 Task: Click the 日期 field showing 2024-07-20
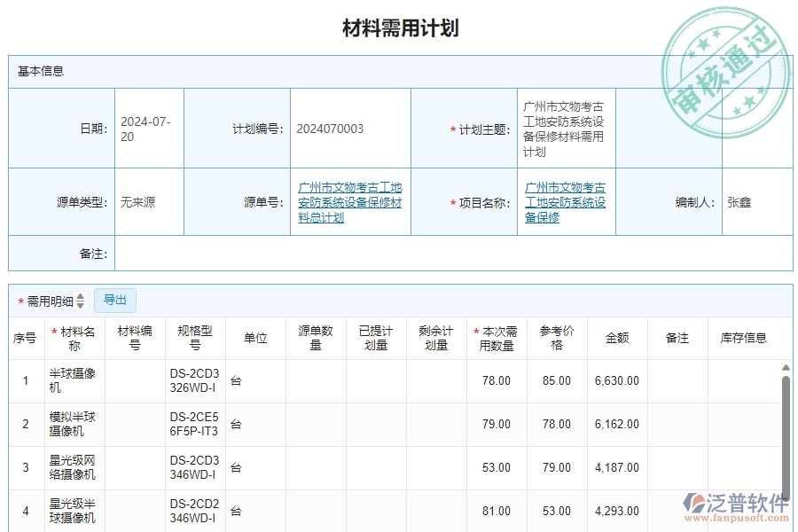[x=149, y=127]
